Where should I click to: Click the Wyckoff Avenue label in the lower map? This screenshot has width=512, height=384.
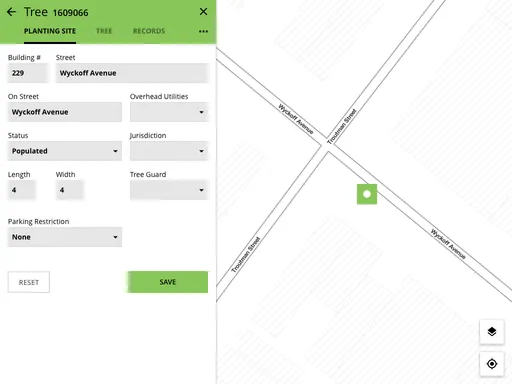click(448, 244)
